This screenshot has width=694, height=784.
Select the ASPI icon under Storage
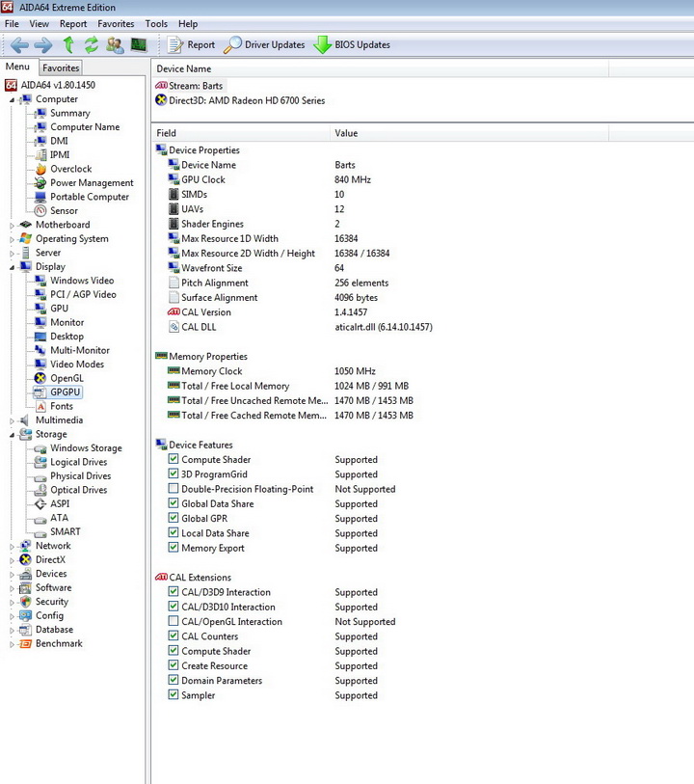[40, 504]
